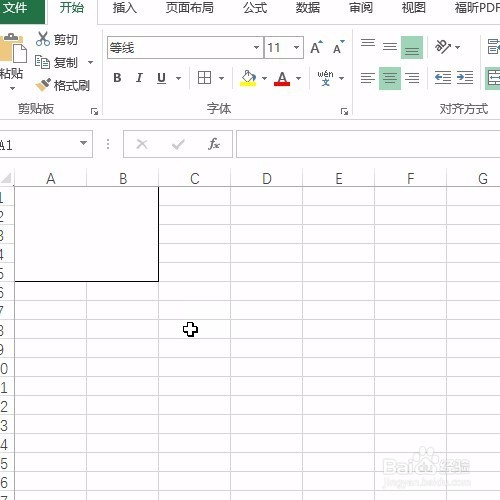This screenshot has width=500, height=500.
Task: Toggle Italic formatting
Action: coord(139,78)
